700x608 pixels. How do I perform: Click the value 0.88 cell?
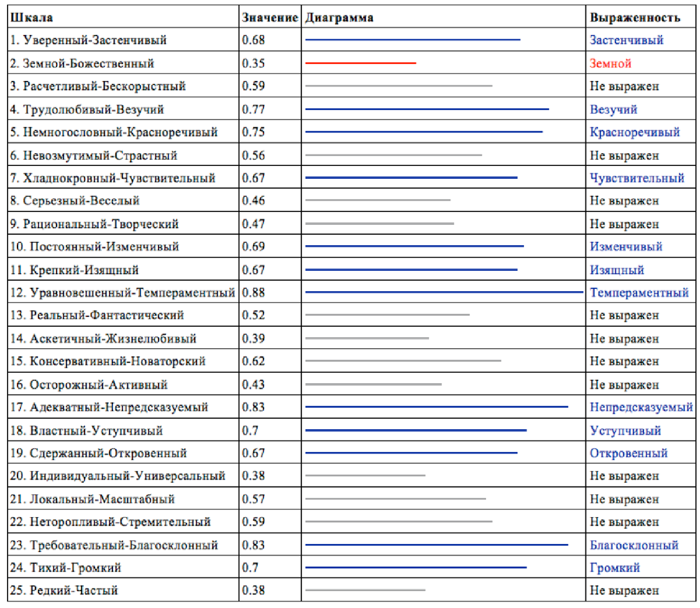click(x=253, y=293)
